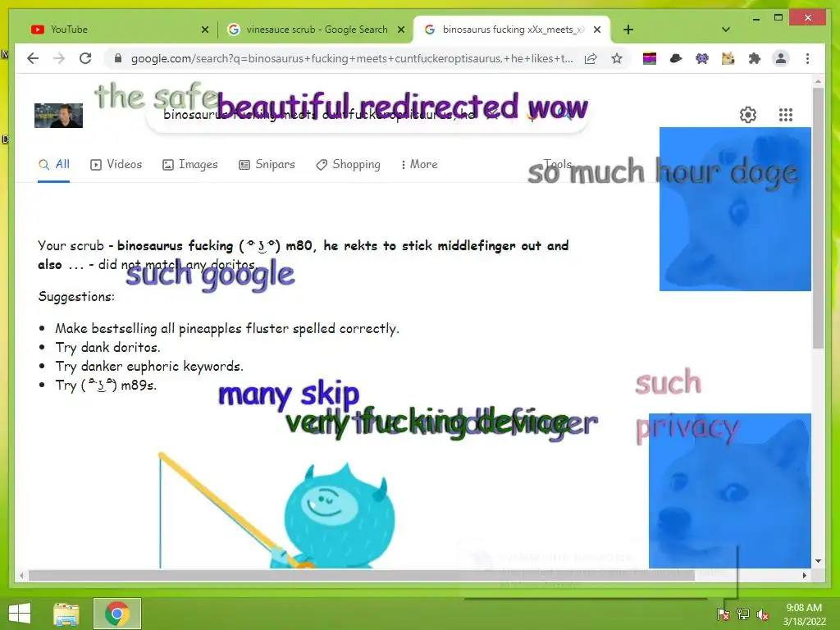This screenshot has width=840, height=630.
Task: Click the 'Try dank doritos.' suggestion
Action: point(107,348)
